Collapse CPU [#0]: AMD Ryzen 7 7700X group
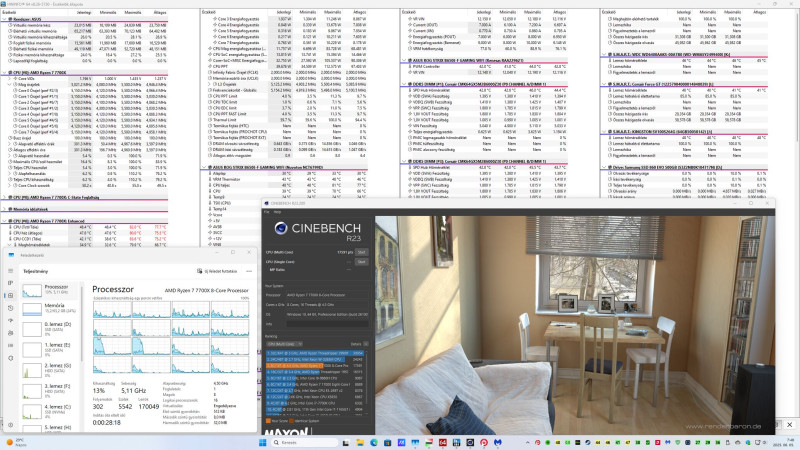Screen dimensions: 800x450 [x=5, y=72]
